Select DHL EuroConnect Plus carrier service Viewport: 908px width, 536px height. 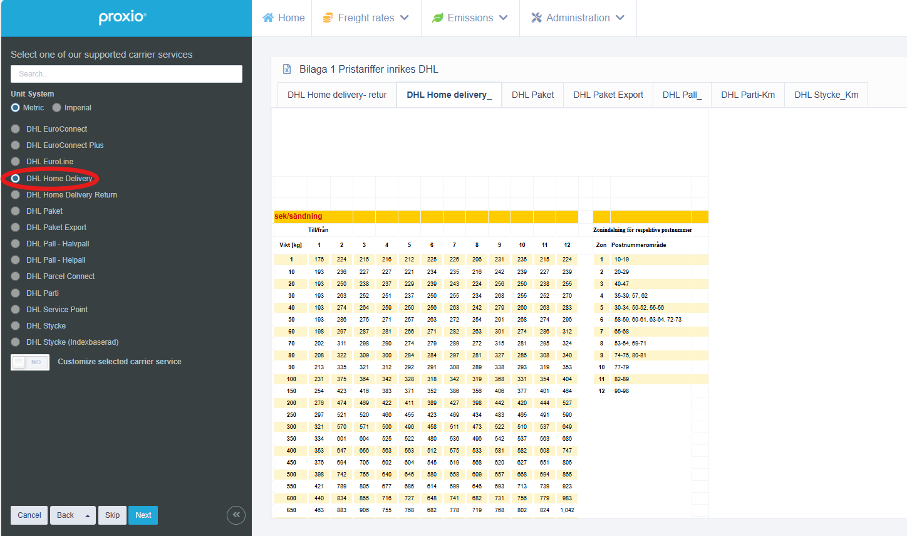pyautogui.click(x=16, y=145)
